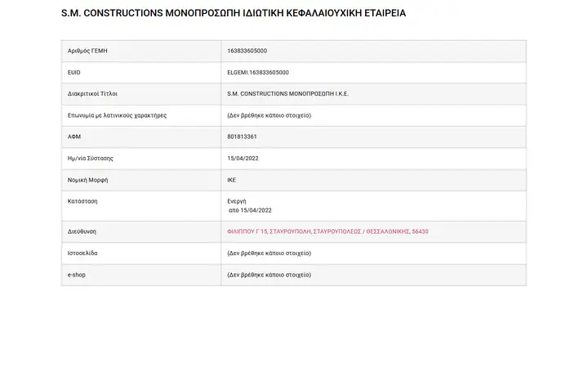Click the status value Ενεργή
The image size is (588, 368).
pyautogui.click(x=237, y=202)
